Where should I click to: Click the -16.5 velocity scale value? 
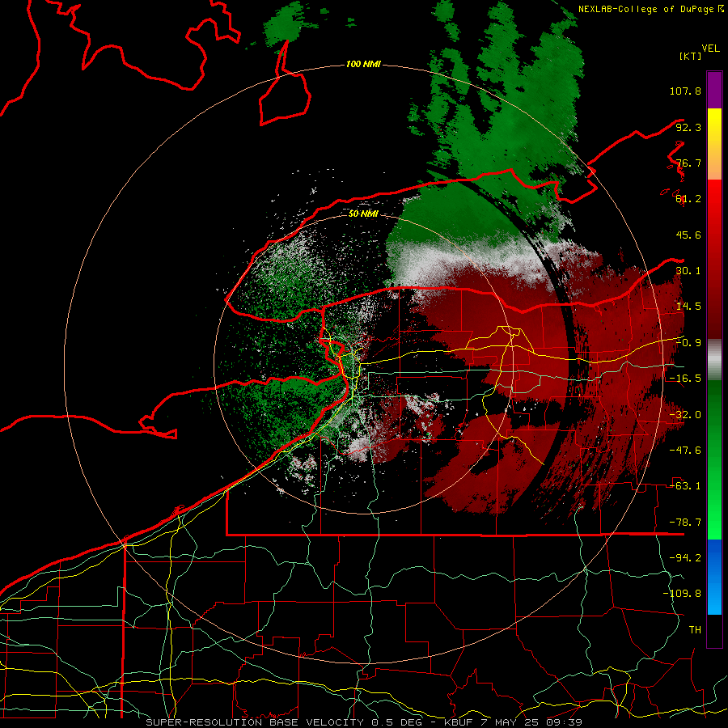click(685, 379)
